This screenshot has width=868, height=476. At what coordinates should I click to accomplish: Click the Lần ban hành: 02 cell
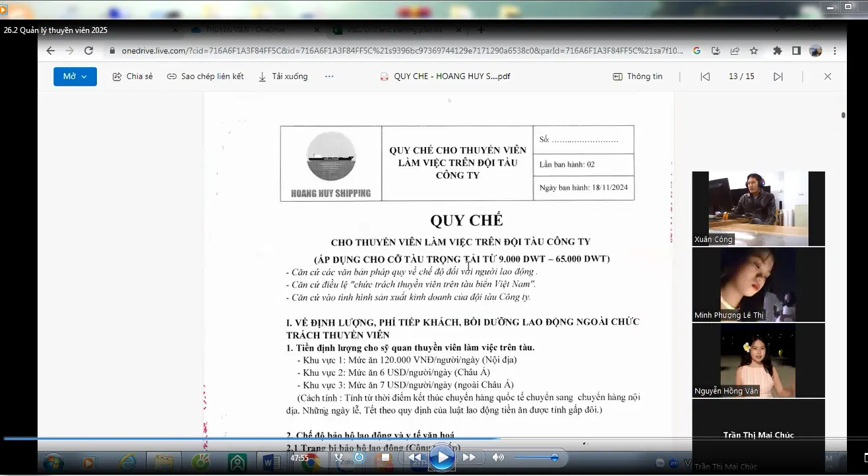click(584, 165)
